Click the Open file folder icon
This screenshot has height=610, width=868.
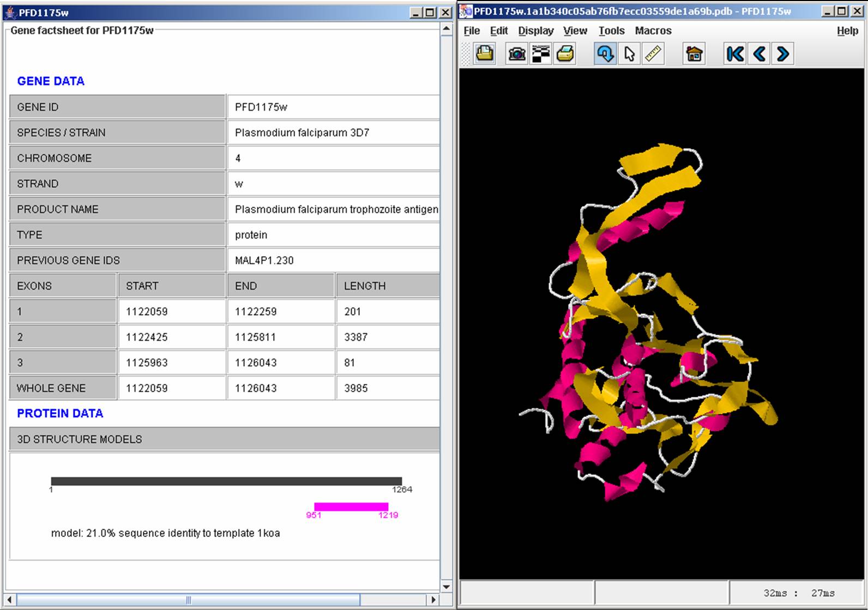[484, 54]
